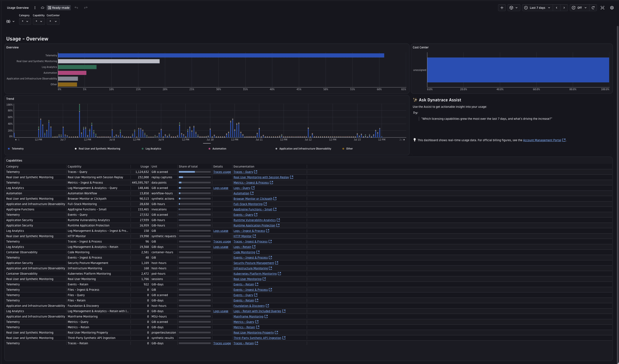Refresh the dashboard now

click(593, 8)
